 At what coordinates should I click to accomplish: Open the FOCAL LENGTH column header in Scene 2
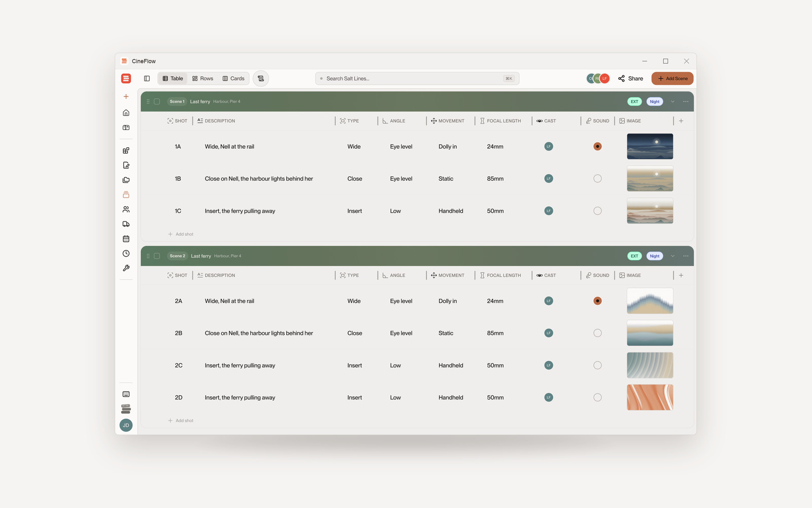pos(500,275)
